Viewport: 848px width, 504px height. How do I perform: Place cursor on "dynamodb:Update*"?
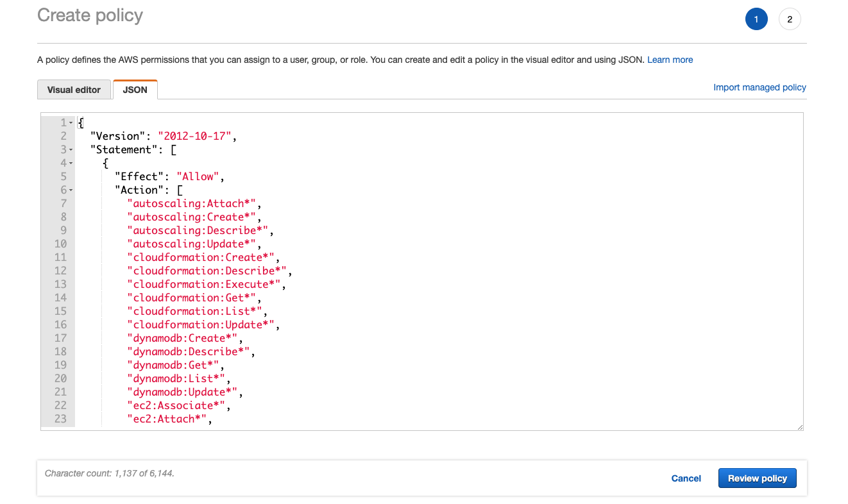[x=183, y=392]
